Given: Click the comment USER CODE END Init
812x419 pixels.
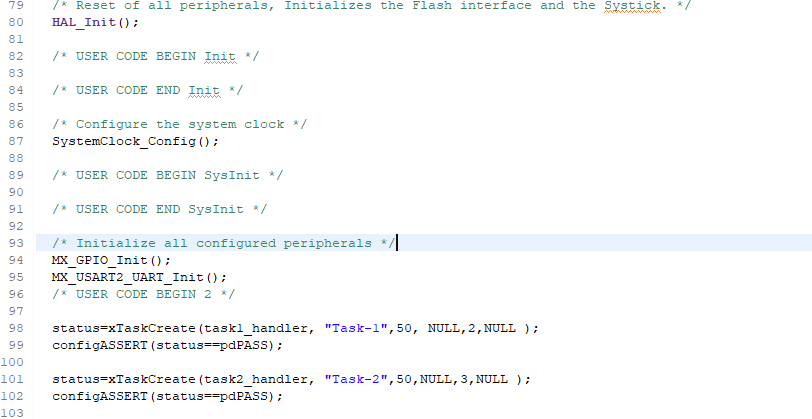Looking at the screenshot, I should pyautogui.click(x=148, y=90).
